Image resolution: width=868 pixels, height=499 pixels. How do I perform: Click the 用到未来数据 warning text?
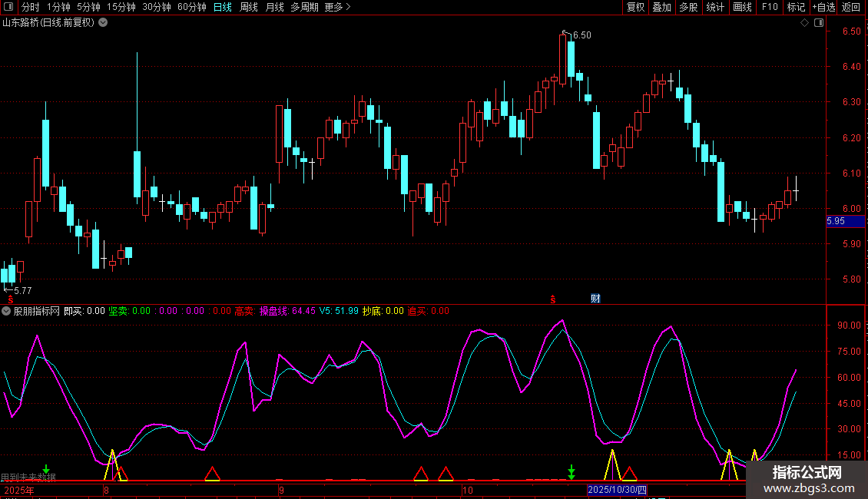tap(28, 477)
